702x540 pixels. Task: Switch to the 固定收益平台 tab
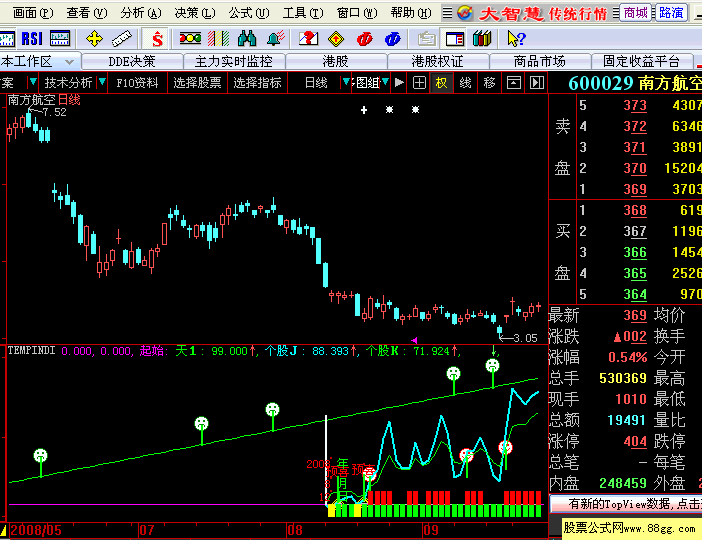point(641,61)
